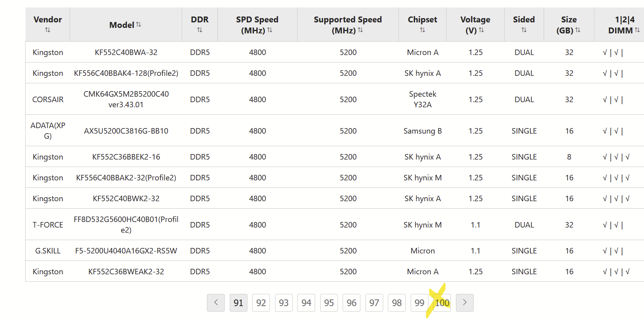Click the G.SKILL vendor cell
Screen dimensions: 644x323
48,251
